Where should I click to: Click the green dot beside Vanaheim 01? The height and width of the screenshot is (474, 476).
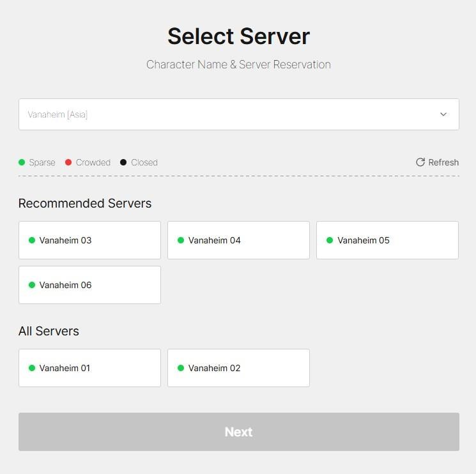coord(32,368)
